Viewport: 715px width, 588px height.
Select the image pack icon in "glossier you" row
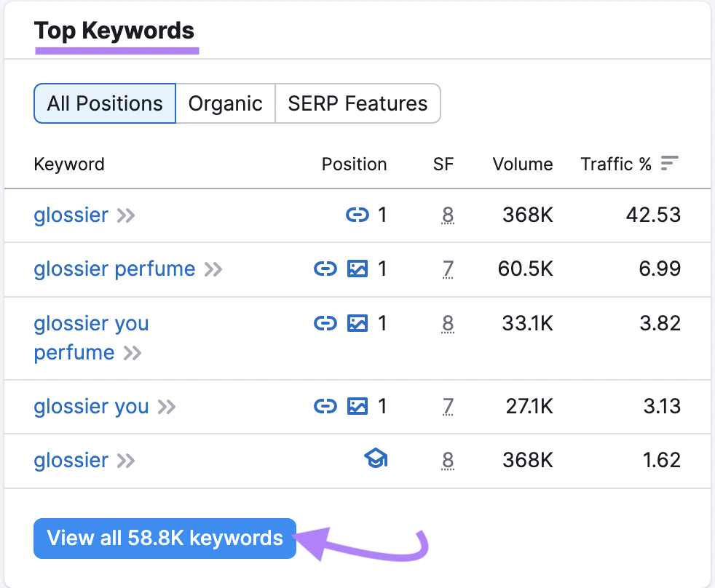[x=357, y=406]
